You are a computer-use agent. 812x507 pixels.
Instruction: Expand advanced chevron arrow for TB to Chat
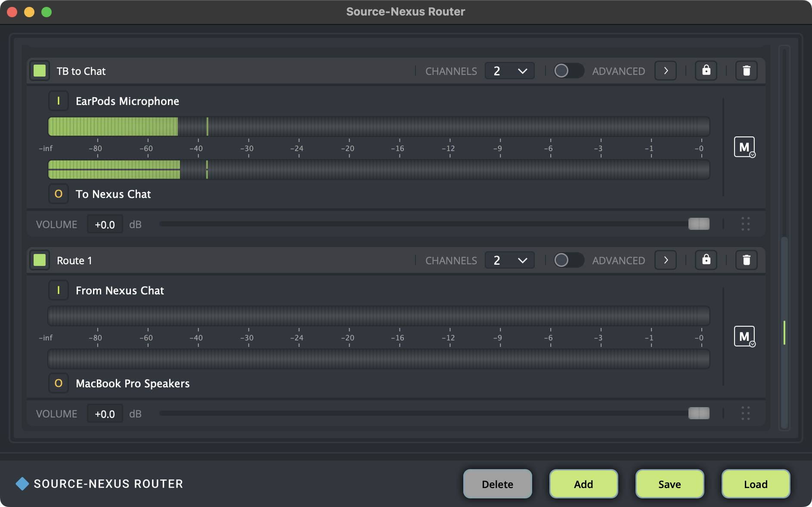click(x=666, y=71)
